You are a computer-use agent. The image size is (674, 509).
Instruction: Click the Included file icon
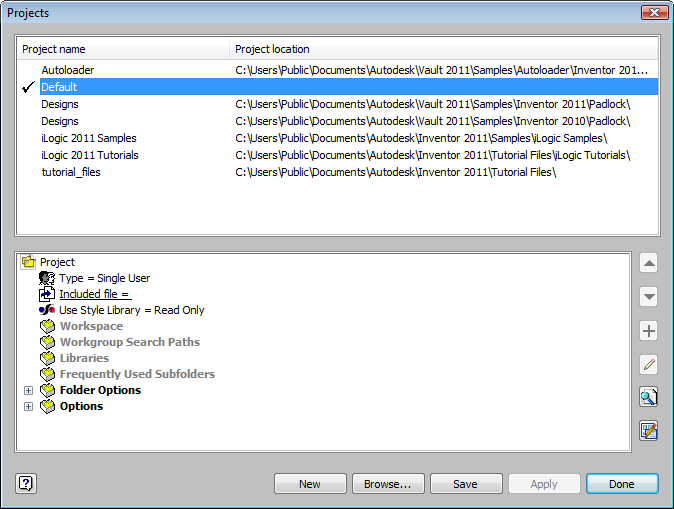coord(47,294)
